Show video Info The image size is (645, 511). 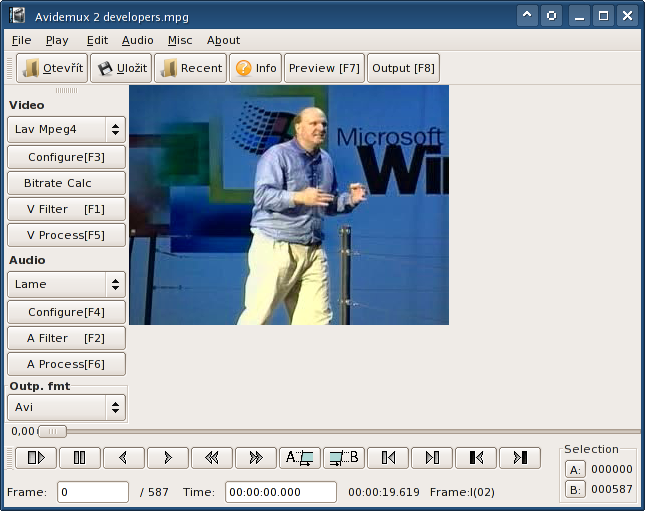click(x=255, y=68)
